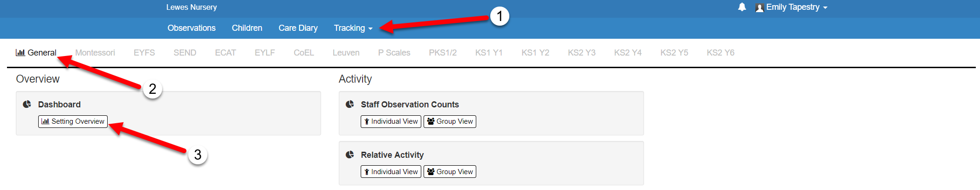The width and height of the screenshot is (980, 190).
Task: Switch to the Leuven tab
Action: pyautogui.click(x=346, y=53)
